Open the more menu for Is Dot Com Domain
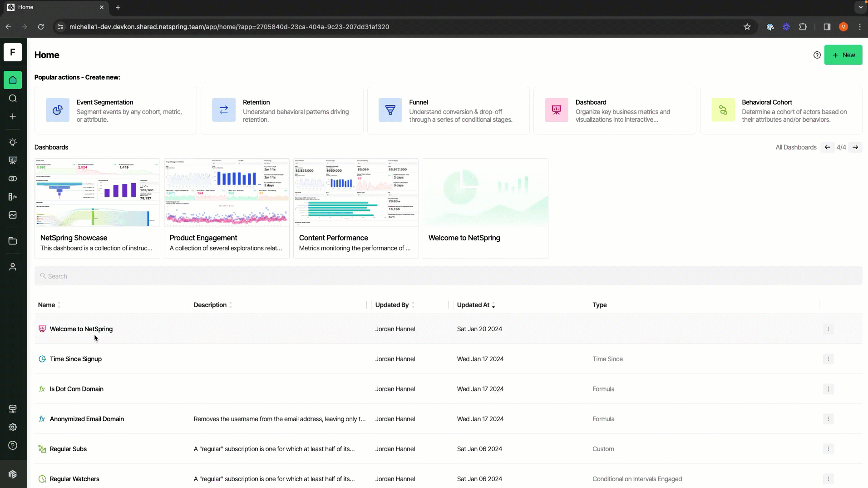The width and height of the screenshot is (868, 488). [828, 389]
